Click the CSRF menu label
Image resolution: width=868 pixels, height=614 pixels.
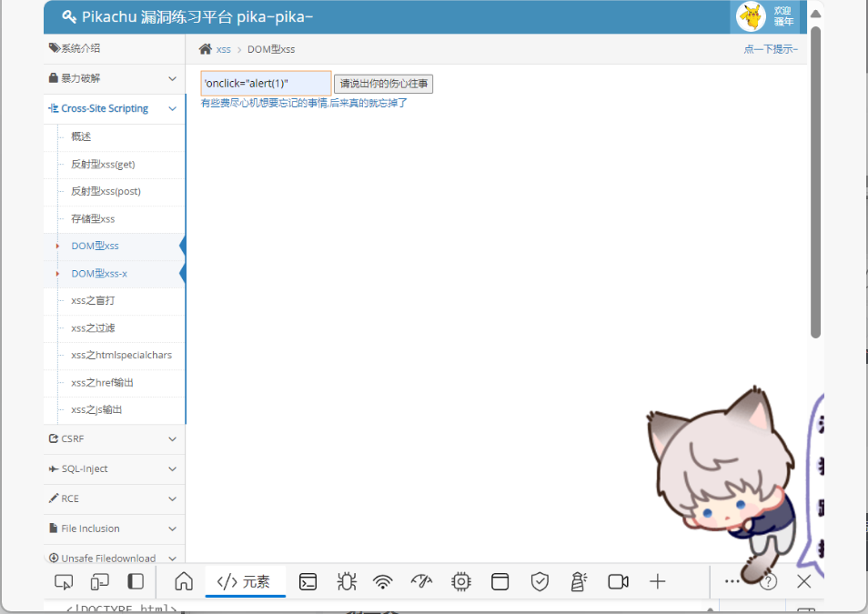[73, 439]
